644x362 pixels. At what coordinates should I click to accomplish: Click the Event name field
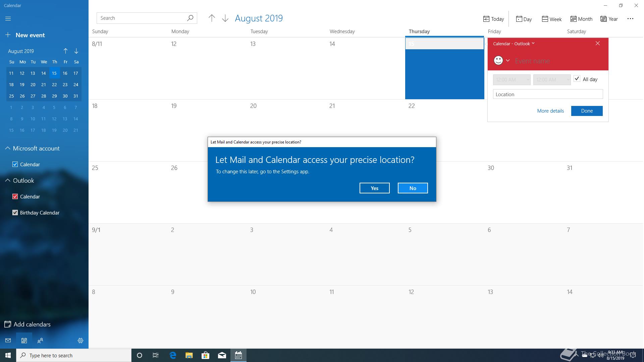[x=558, y=61]
